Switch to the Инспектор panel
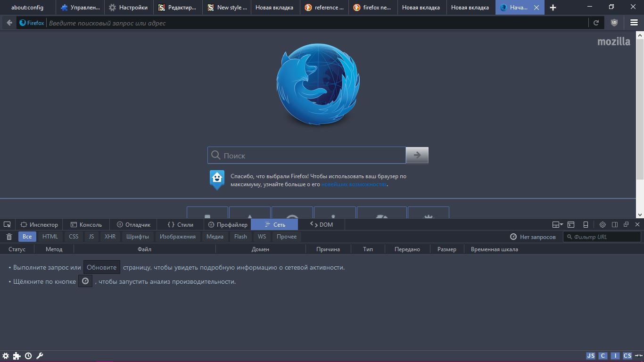This screenshot has width=644, height=362. [x=39, y=225]
